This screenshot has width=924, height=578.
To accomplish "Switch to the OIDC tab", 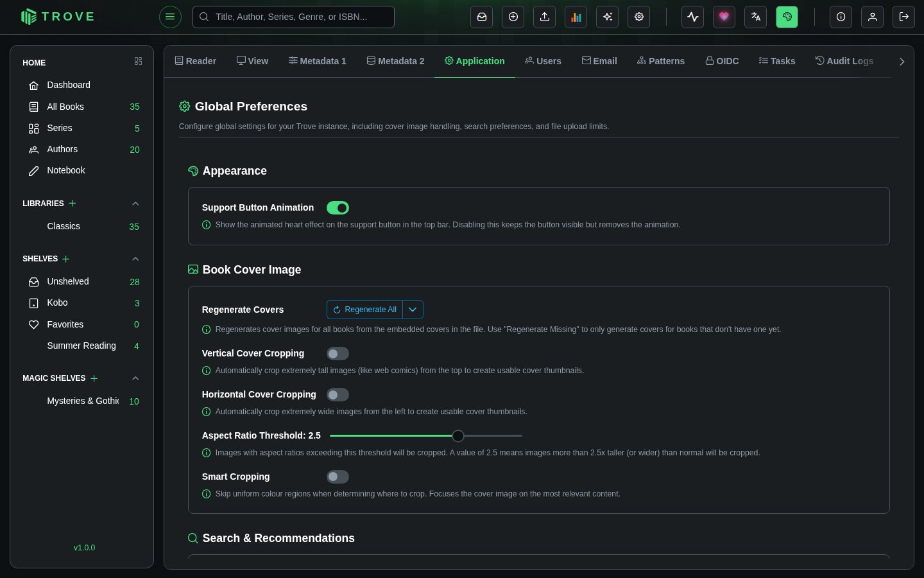I will tap(723, 61).
